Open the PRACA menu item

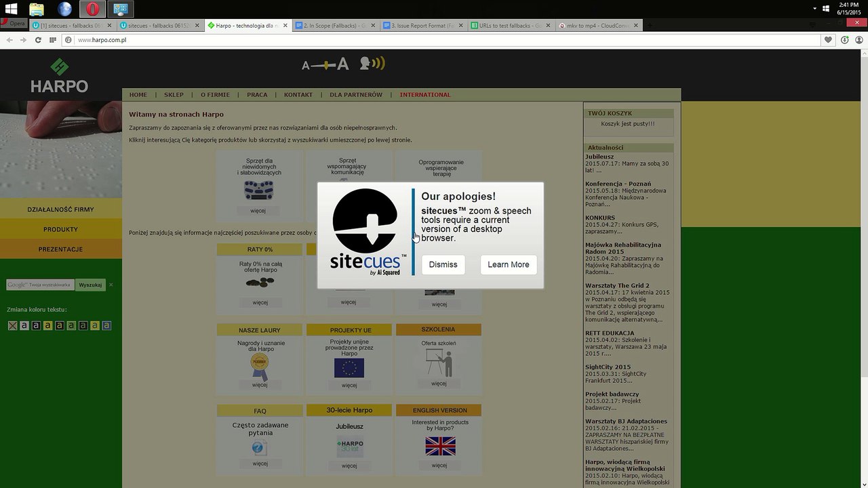[257, 95]
